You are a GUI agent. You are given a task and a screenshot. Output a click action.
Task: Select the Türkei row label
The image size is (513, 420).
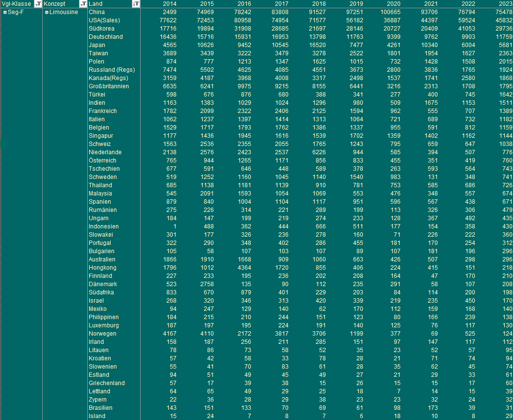97,94
